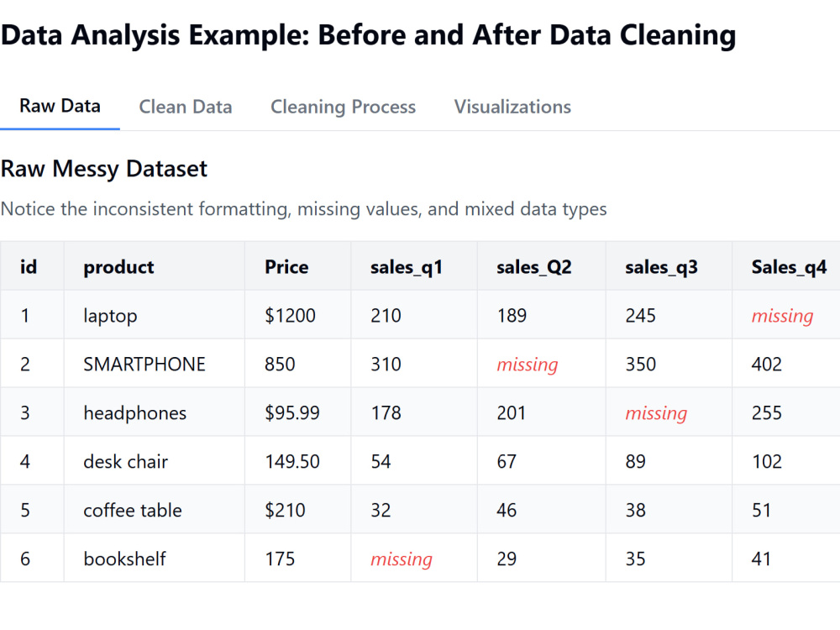Click the desk chair product name
Screen dimensions: 840x630
click(124, 461)
